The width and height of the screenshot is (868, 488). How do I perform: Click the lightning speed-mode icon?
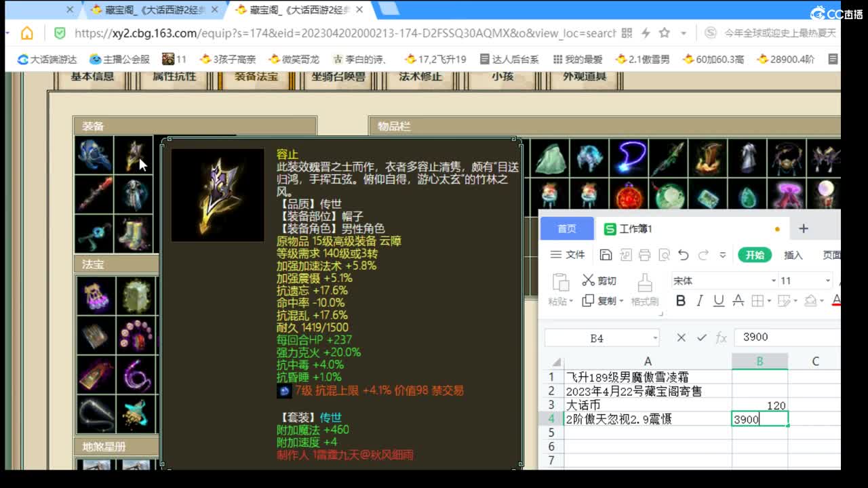pos(646,33)
